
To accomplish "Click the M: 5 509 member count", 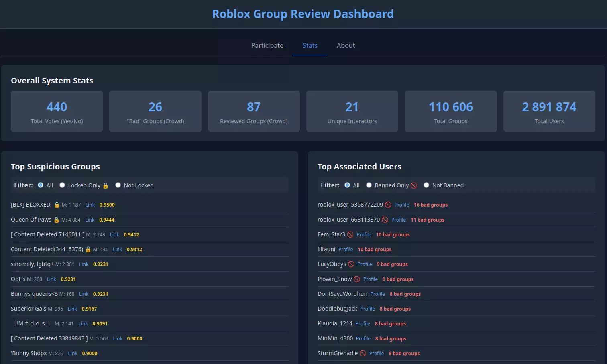I will tap(99, 339).
